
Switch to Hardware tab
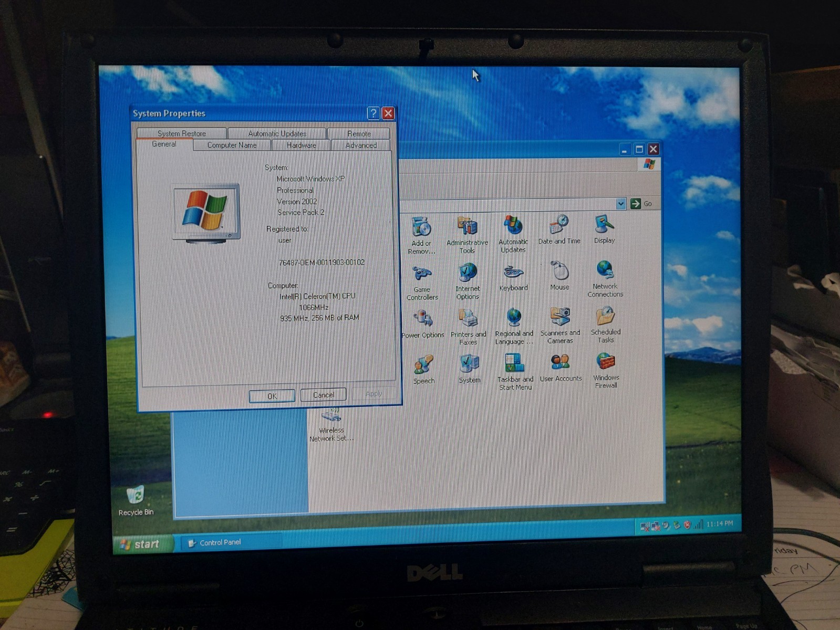(301, 145)
